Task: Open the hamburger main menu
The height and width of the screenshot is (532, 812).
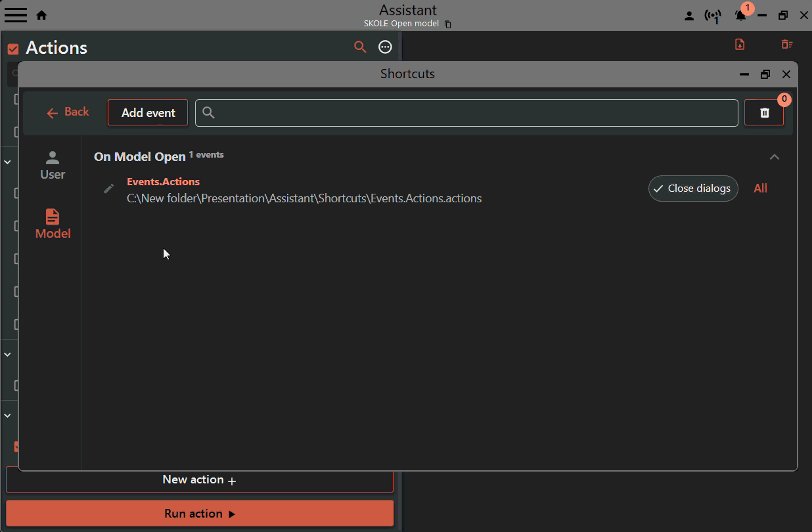Action: click(16, 15)
